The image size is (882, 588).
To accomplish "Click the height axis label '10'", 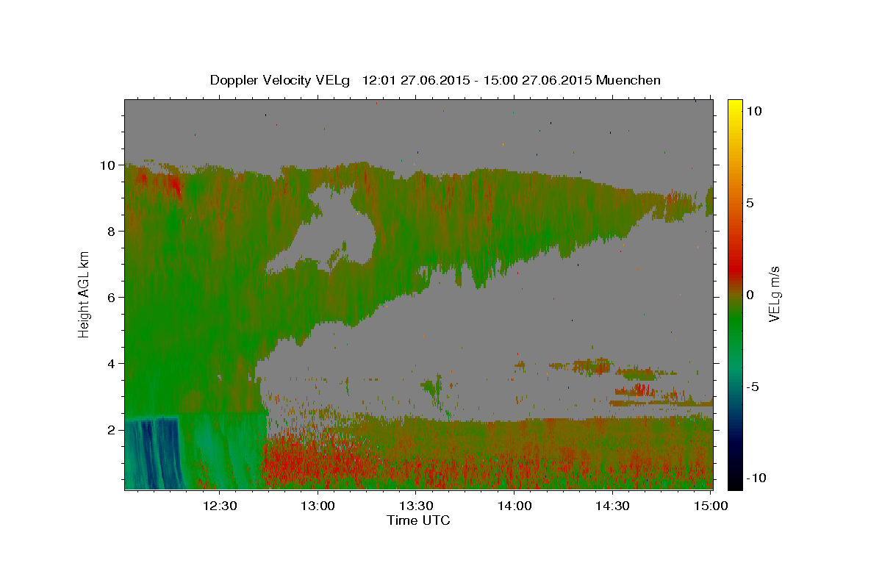I will tap(108, 165).
